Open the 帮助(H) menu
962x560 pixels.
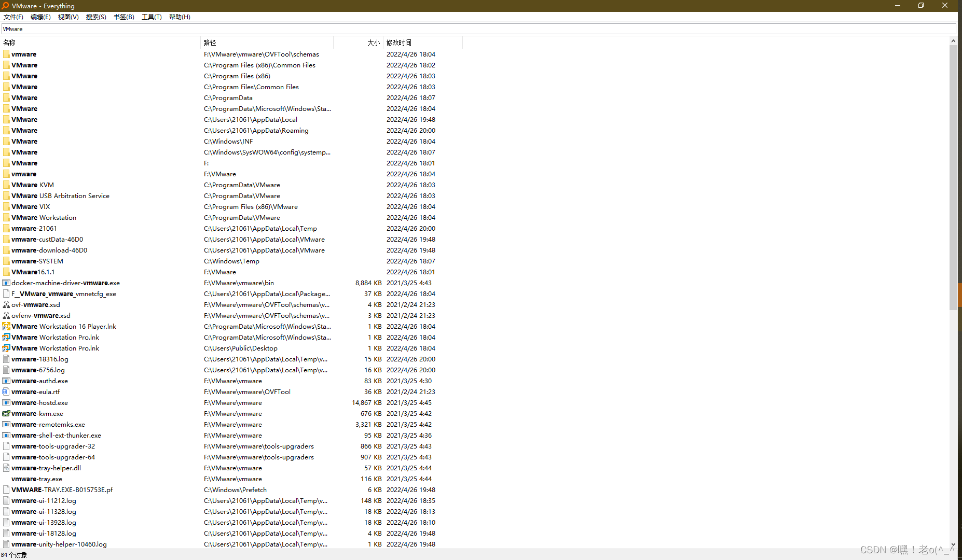180,17
